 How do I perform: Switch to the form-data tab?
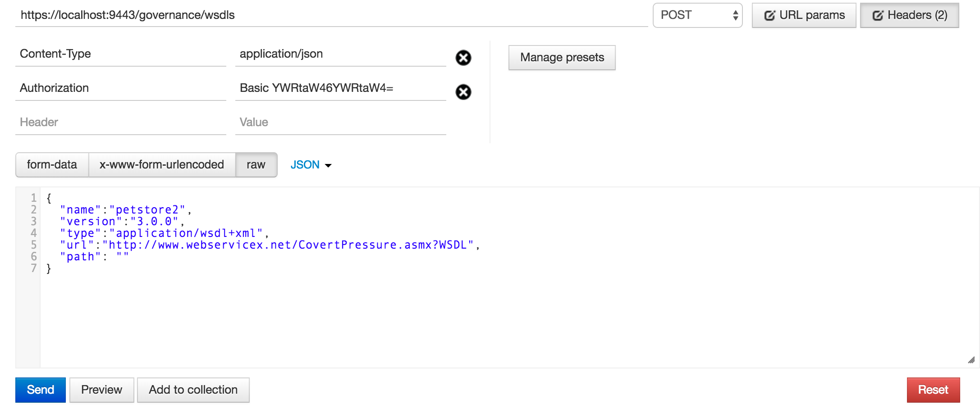pyautogui.click(x=52, y=165)
